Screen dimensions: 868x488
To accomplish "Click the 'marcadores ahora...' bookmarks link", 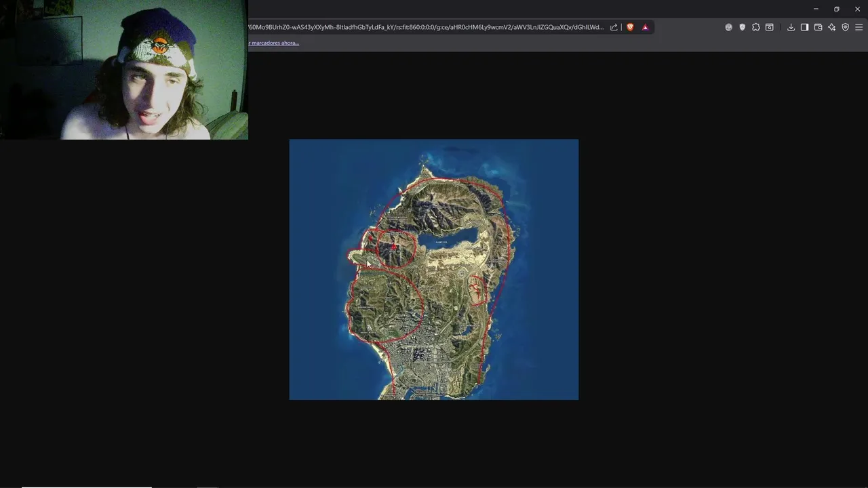I will (274, 43).
